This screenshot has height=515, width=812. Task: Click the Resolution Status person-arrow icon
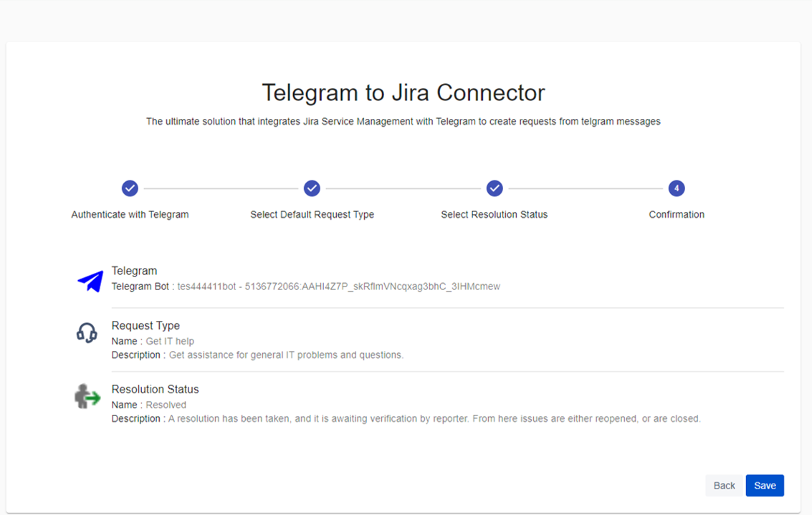pyautogui.click(x=87, y=397)
